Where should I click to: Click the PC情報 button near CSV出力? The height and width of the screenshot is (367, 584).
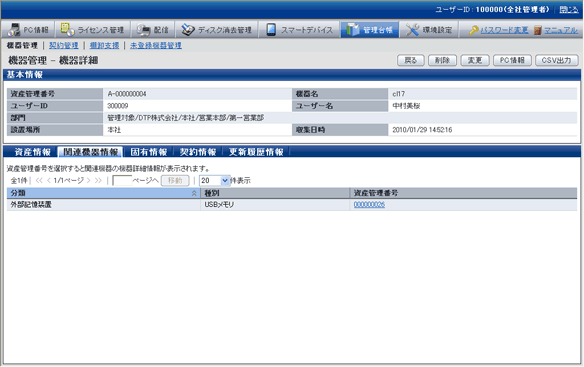tap(512, 60)
